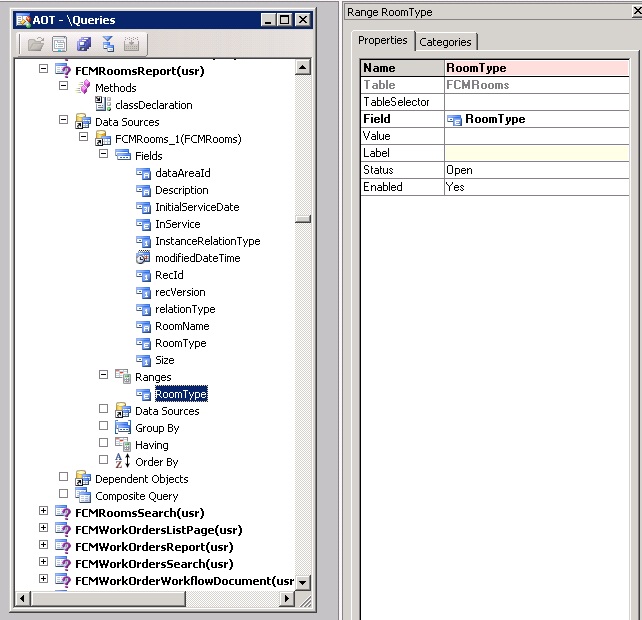The image size is (642, 620).
Task: Click the InstanceRelationType field icon
Action: coord(143,241)
